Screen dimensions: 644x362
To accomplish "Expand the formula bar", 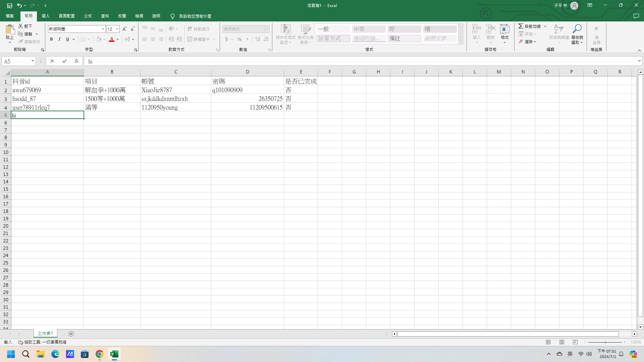I will tap(639, 61).
